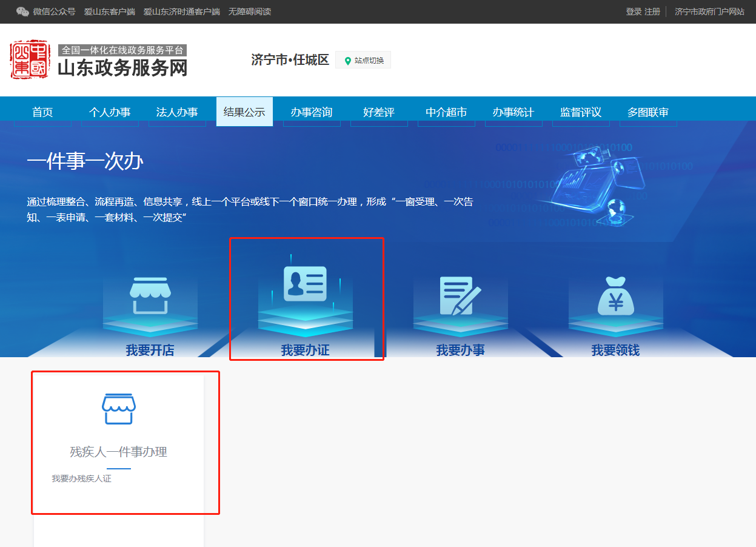The height and width of the screenshot is (547, 756).
Task: Click the 残疾人一件事办理 card title
Action: 119,452
